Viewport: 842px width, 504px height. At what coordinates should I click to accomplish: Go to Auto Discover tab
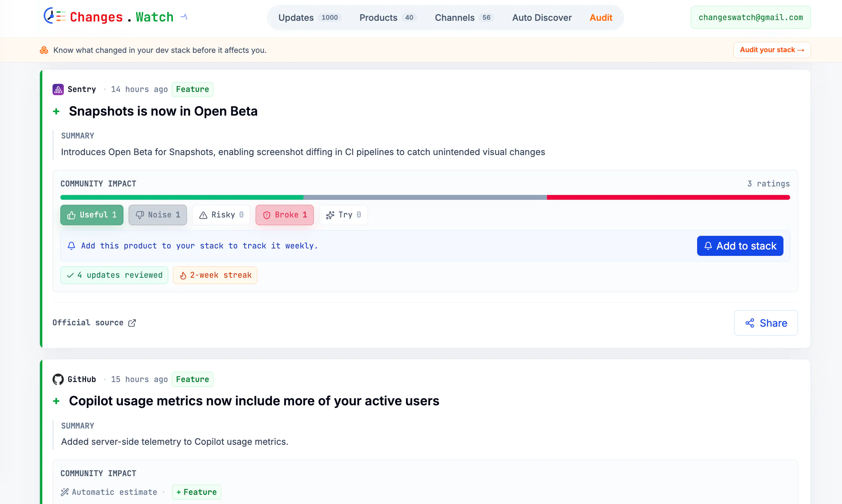(x=542, y=18)
